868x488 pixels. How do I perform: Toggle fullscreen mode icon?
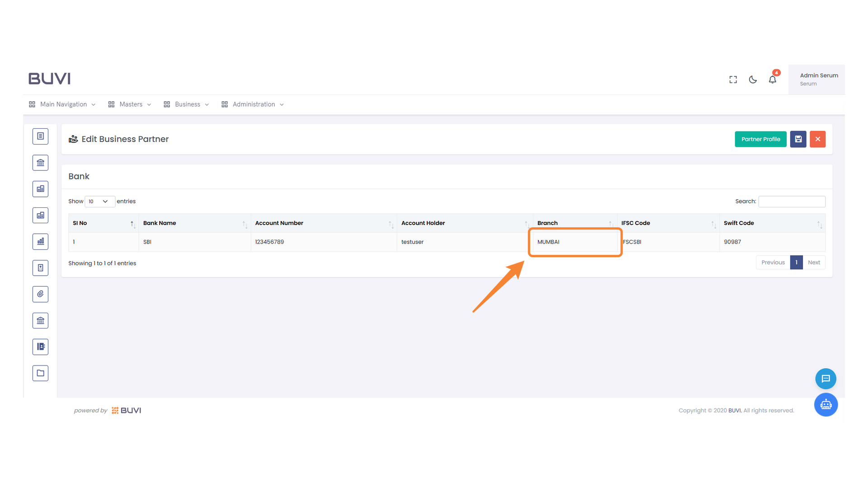[x=733, y=80]
